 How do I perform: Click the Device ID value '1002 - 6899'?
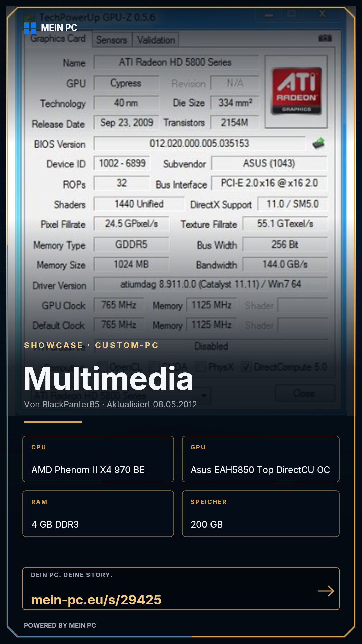[122, 164]
